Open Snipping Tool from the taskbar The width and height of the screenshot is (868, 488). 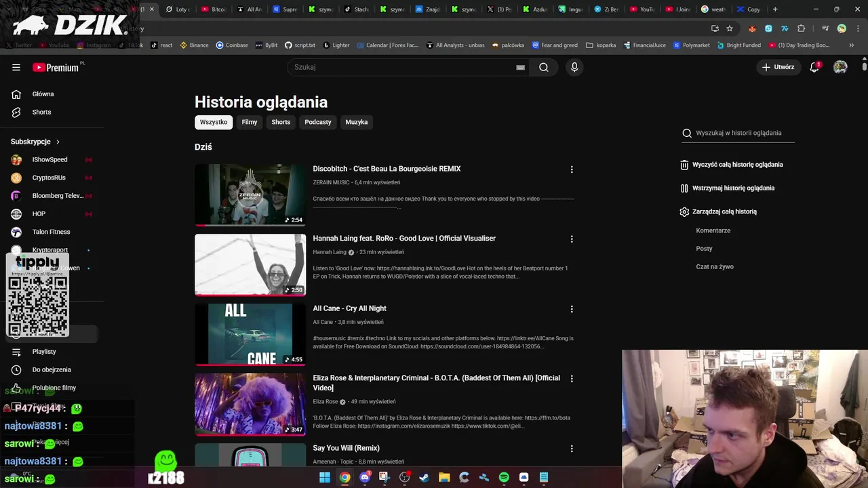[x=384, y=477]
